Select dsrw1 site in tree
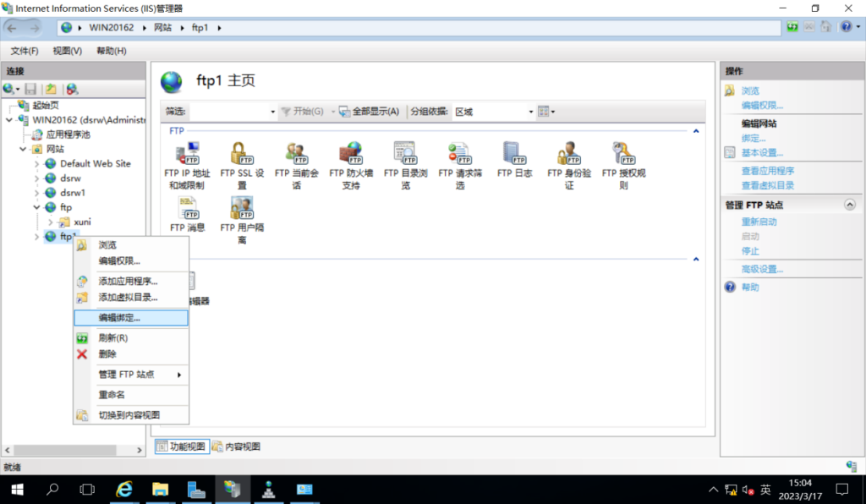Viewport: 866px width, 504px height. click(73, 193)
